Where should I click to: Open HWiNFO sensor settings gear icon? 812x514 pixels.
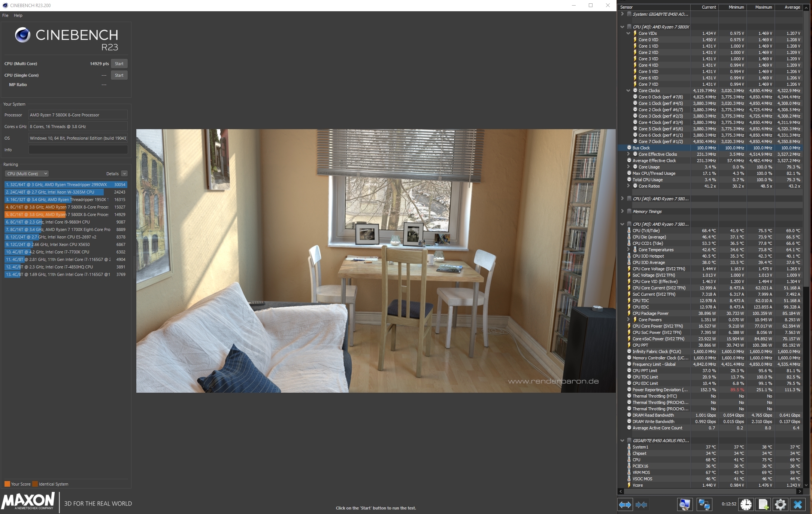point(781,505)
